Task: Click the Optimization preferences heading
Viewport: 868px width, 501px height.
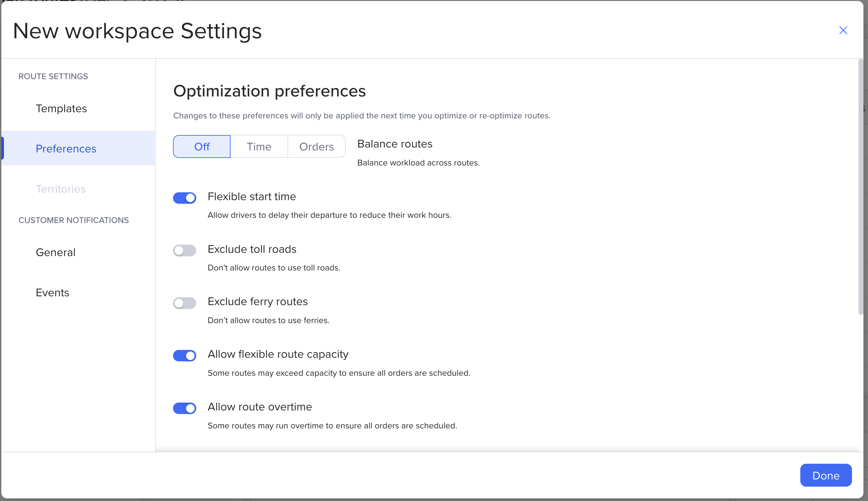Action: coord(269,91)
